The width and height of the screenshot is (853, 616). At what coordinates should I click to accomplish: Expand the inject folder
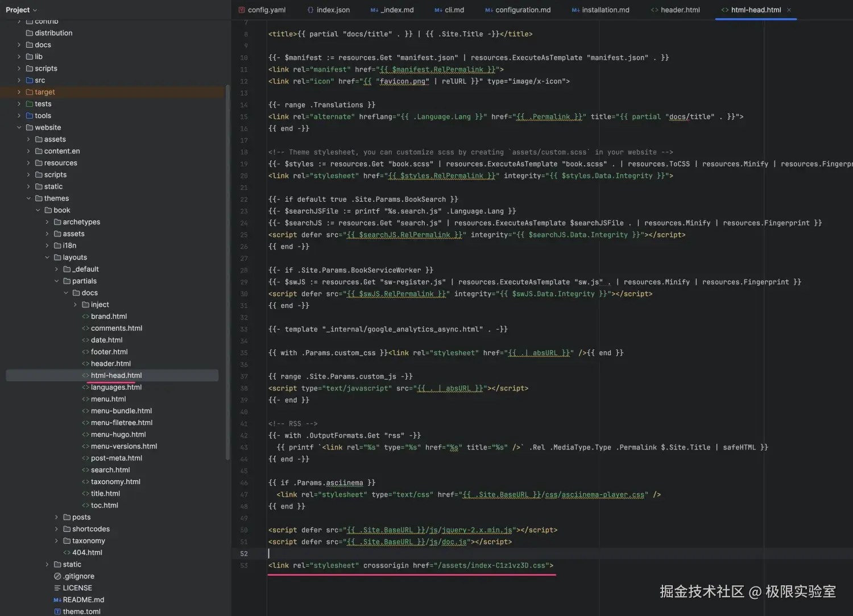(x=75, y=305)
